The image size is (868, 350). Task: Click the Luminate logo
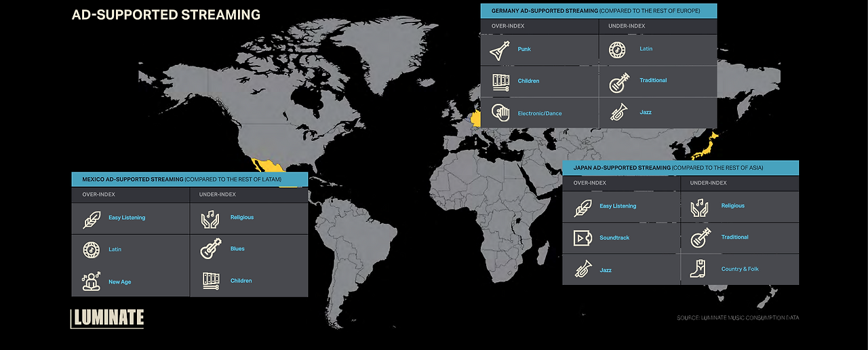click(x=107, y=318)
